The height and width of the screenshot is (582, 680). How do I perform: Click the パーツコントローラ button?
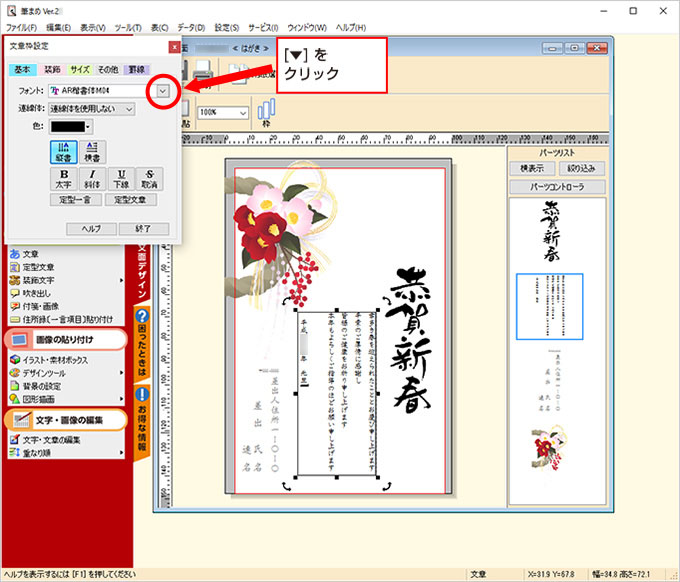(x=557, y=187)
